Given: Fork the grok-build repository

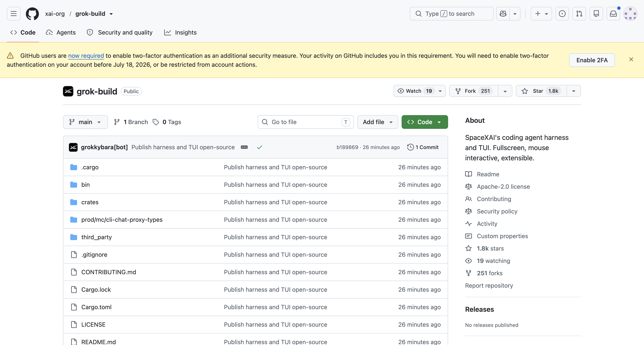Looking at the screenshot, I should 474,91.
